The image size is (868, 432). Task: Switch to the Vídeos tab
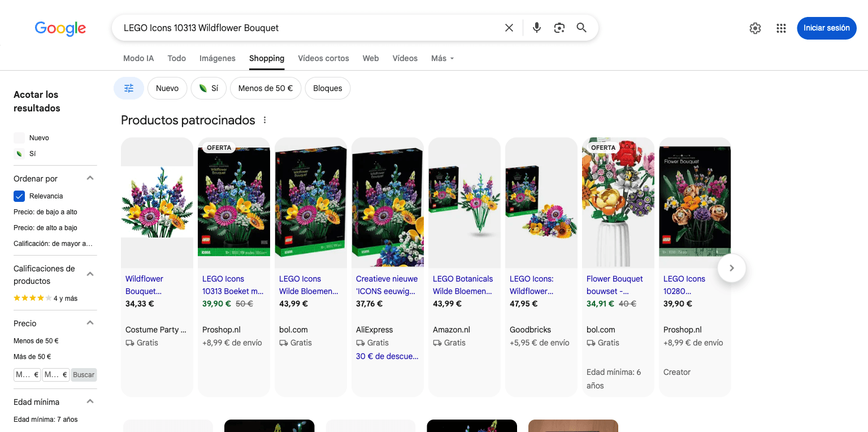pos(405,58)
